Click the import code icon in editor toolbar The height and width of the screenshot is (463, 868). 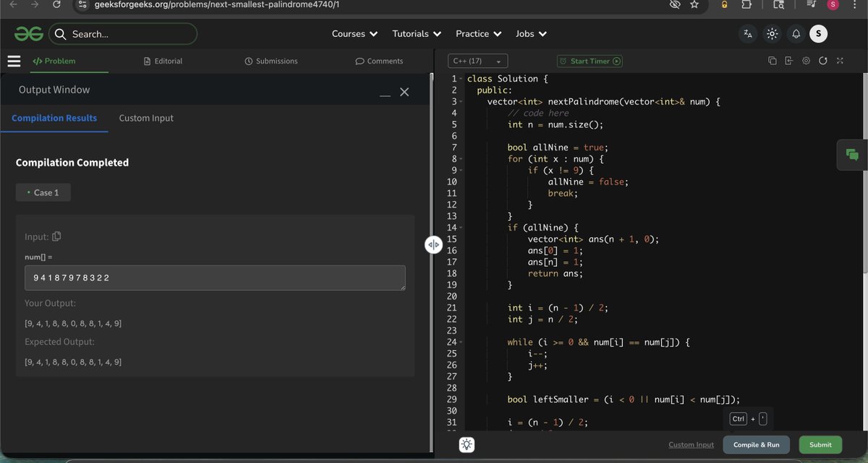[x=788, y=61]
